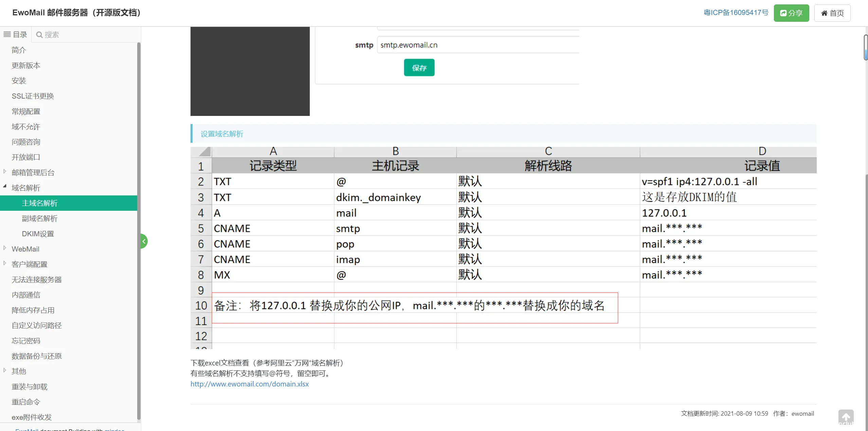868x431 pixels.
Task: Open the 副域名解析 page
Action: pos(39,218)
